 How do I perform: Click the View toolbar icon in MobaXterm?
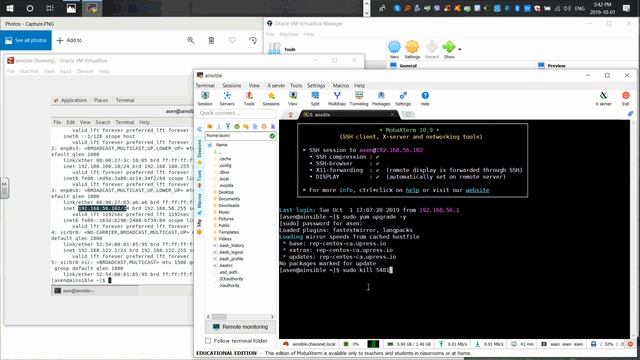pos(293,98)
